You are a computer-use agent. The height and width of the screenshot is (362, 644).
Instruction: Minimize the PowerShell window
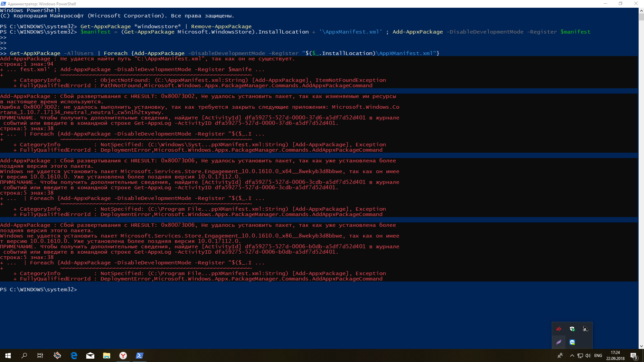point(605,4)
